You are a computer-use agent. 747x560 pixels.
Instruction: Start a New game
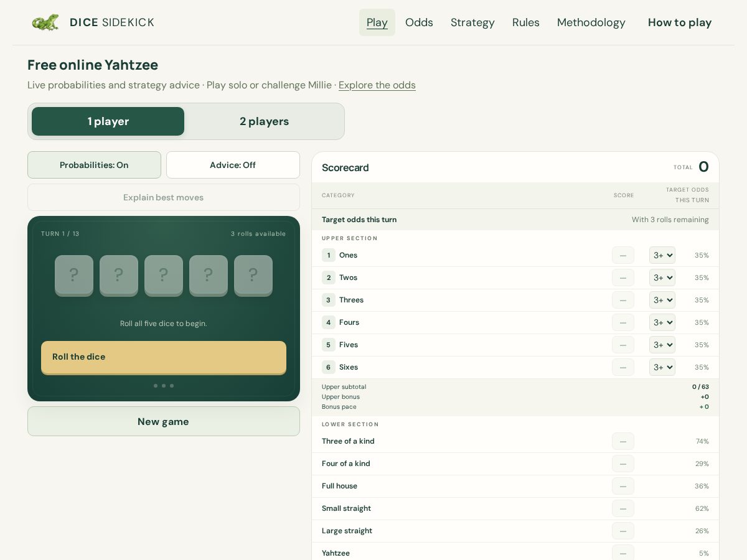[x=164, y=421]
